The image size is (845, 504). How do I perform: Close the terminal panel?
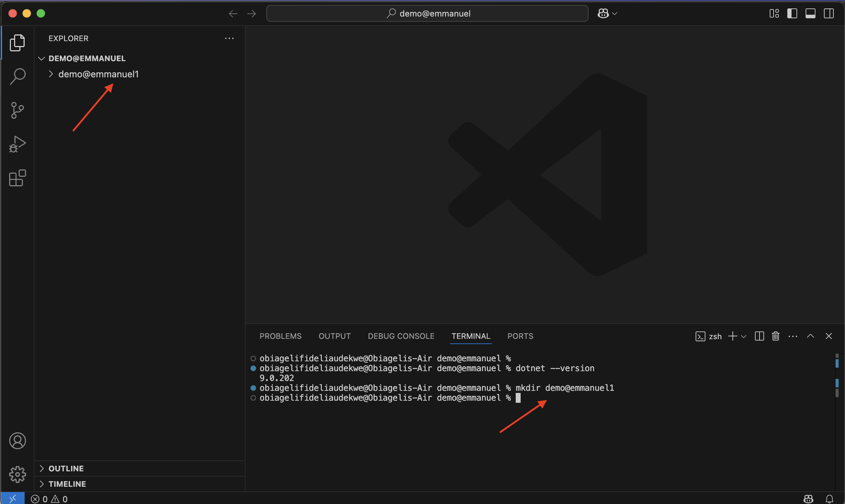pos(829,336)
